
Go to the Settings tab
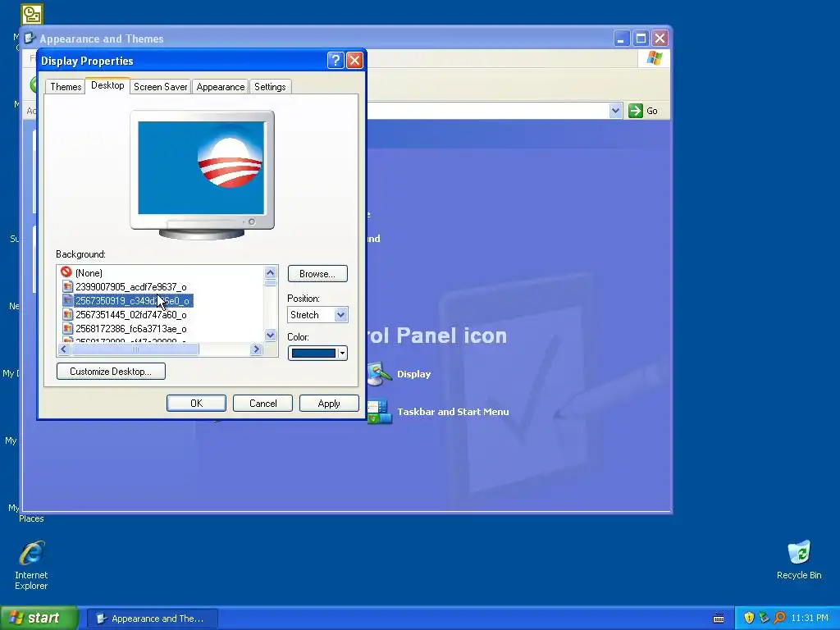270,87
